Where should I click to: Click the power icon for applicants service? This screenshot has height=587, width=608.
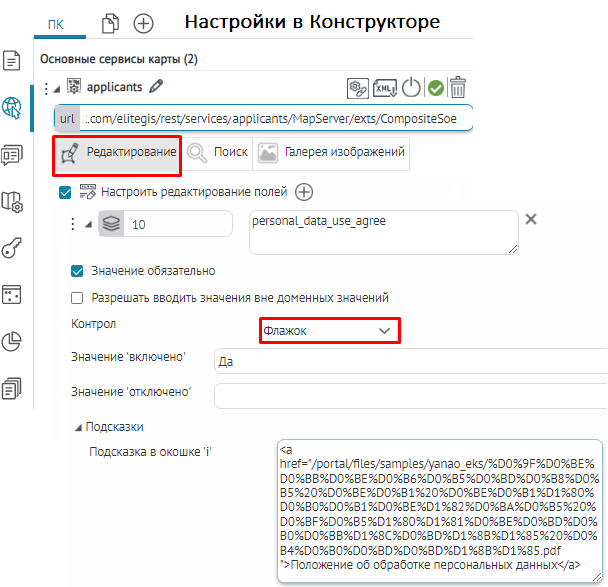pyautogui.click(x=411, y=88)
